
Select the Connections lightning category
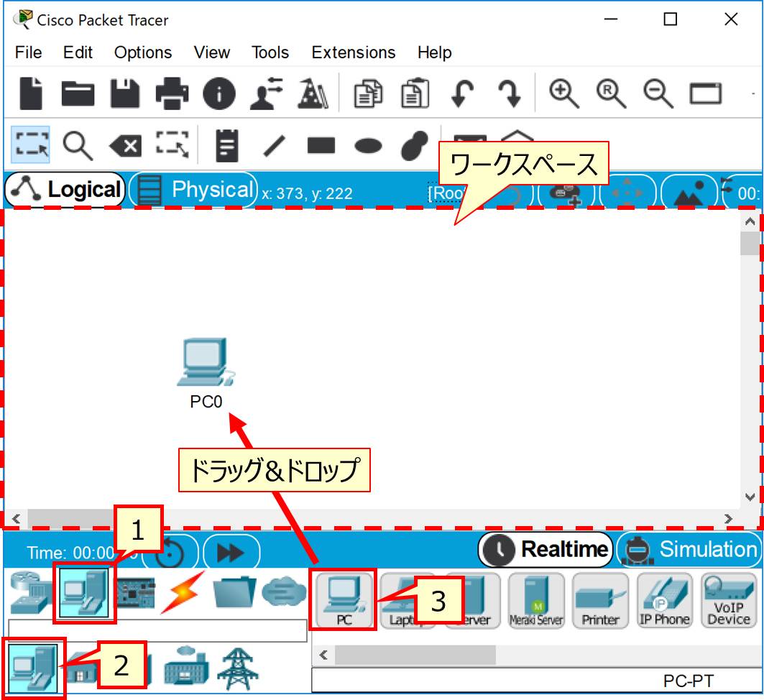click(183, 592)
